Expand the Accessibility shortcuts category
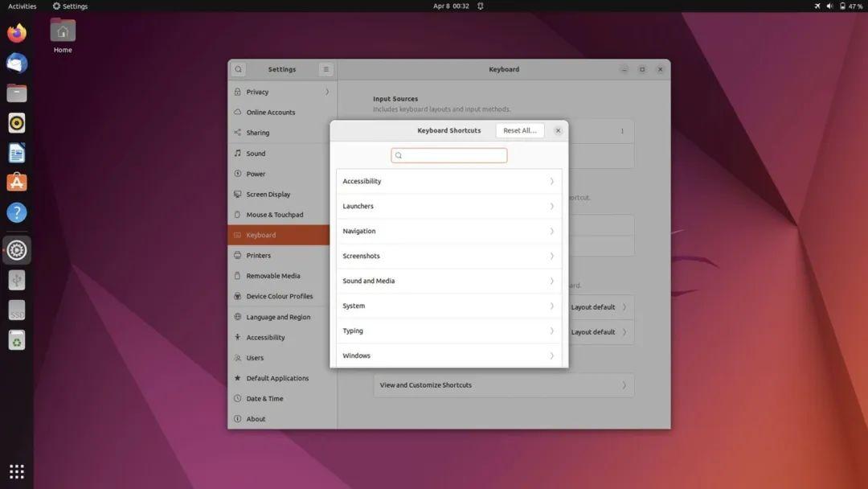Screen dimensions: 868x489 pyautogui.click(x=448, y=180)
